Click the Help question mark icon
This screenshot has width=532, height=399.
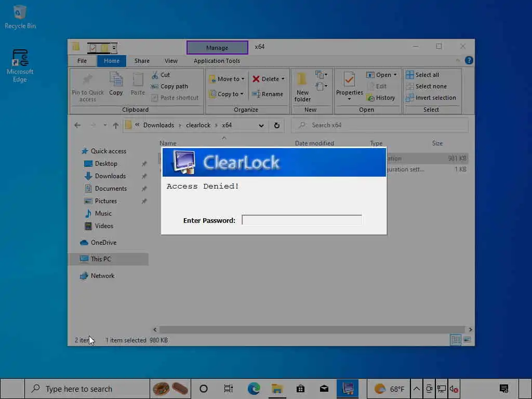[469, 60]
